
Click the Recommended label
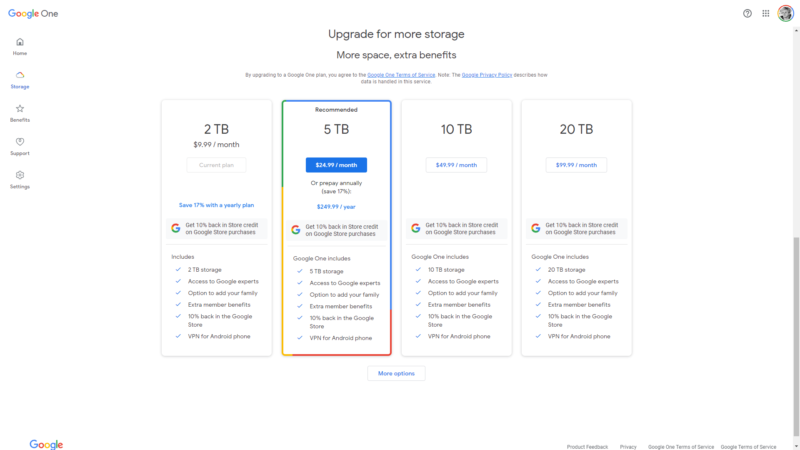click(x=336, y=110)
